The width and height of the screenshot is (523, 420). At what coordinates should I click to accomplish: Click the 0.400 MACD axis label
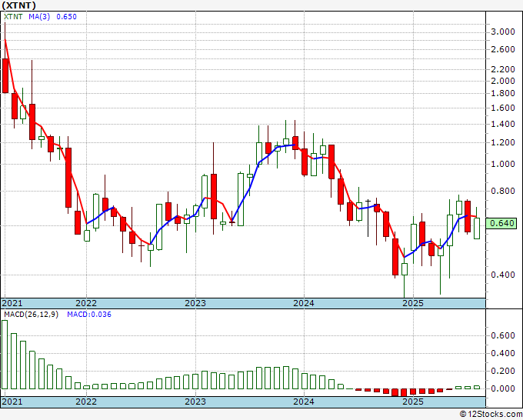click(503, 353)
